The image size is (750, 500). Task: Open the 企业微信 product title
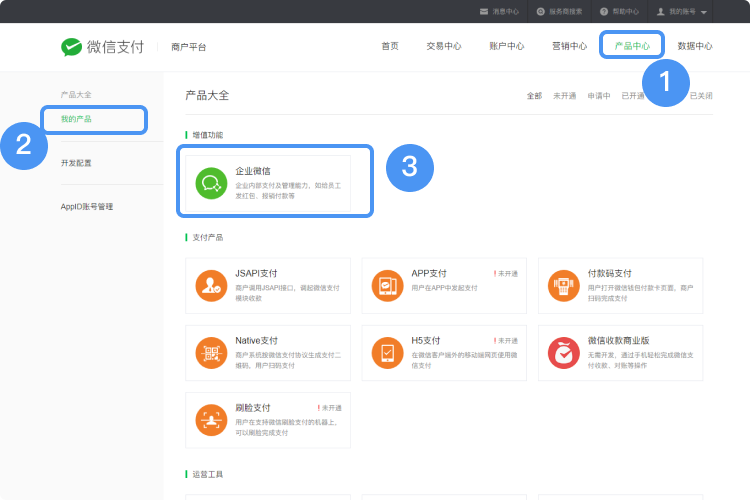click(253, 171)
